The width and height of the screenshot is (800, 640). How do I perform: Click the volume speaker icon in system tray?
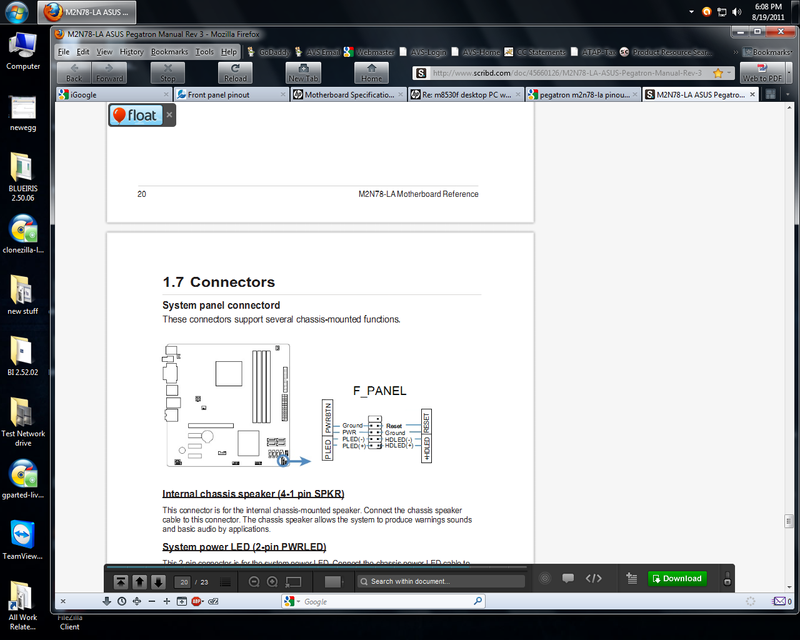click(x=736, y=12)
